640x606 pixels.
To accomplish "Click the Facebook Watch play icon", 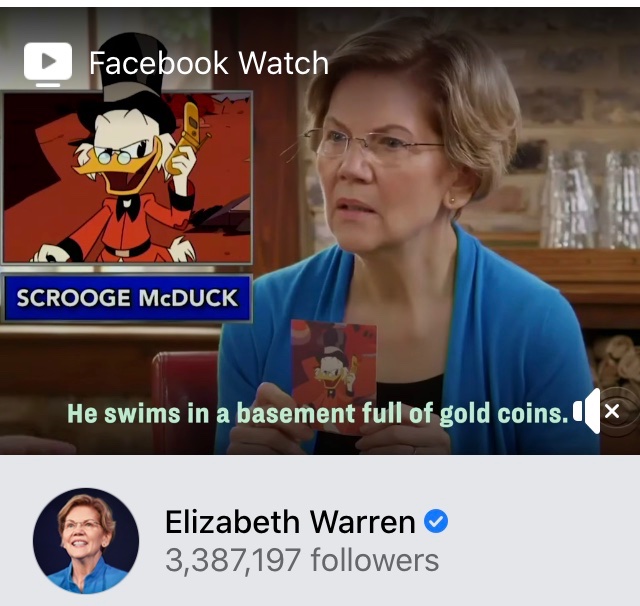I will pos(48,64).
